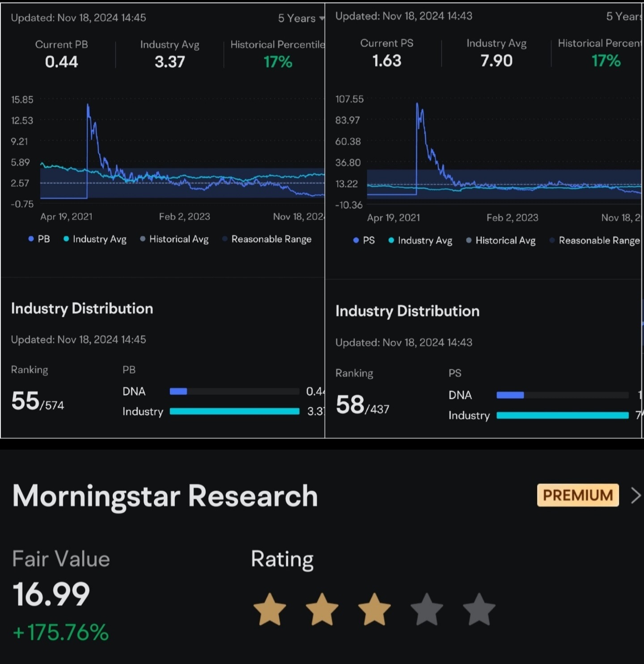The width and height of the screenshot is (644, 664).
Task: Click PS Industry Avg value 7.90
Action: click(496, 60)
